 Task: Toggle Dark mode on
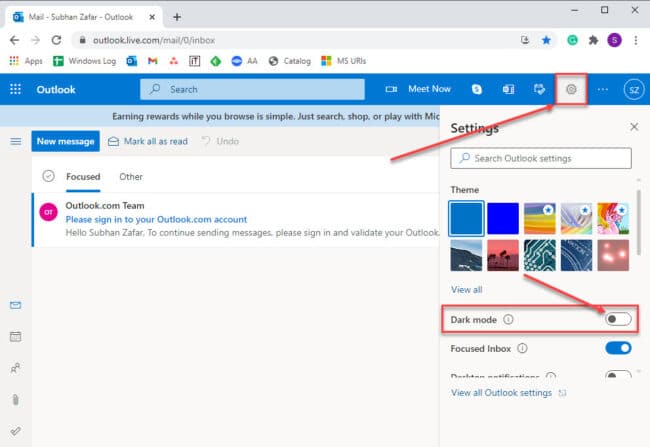click(618, 319)
